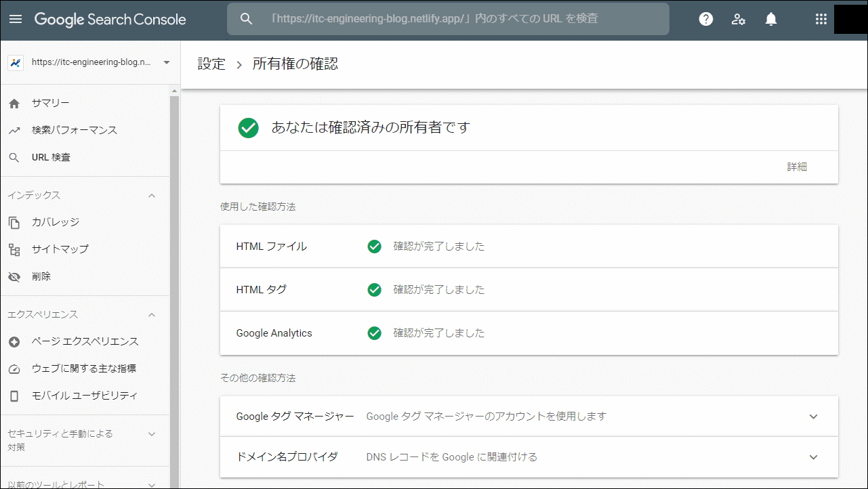Click 所有権の確認 breadcrumb title

(295, 64)
